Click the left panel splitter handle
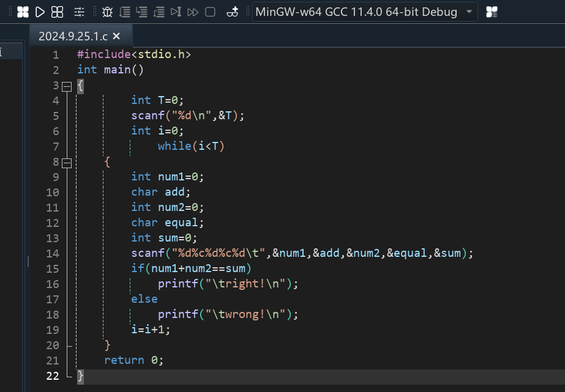 tap(28, 261)
